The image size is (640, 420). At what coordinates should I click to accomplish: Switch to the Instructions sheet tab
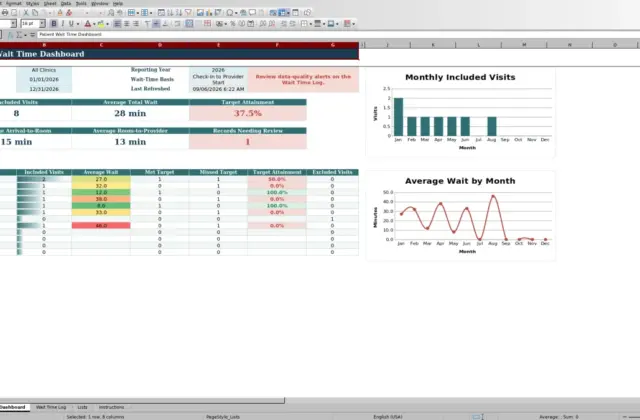pyautogui.click(x=111, y=407)
